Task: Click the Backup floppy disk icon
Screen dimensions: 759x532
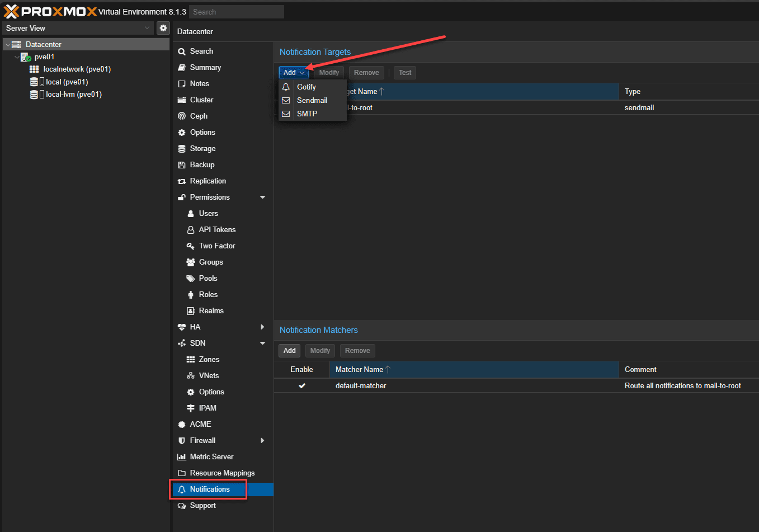Action: tap(182, 165)
